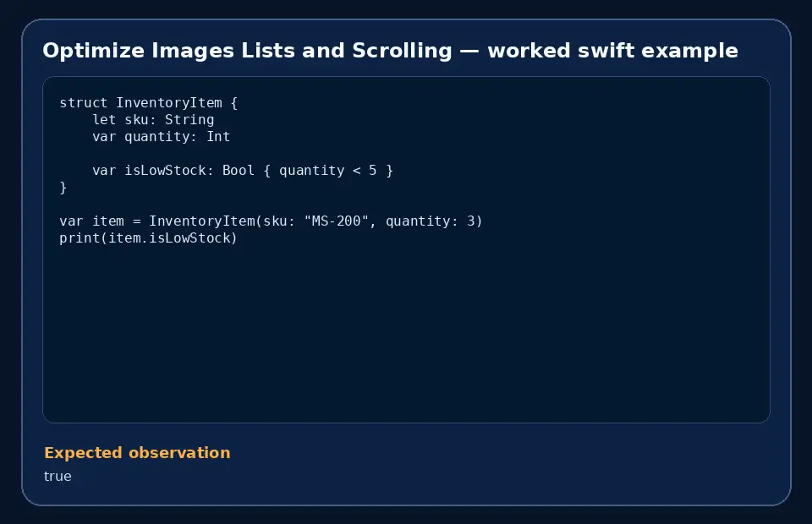
Task: Click the 'print(item.isLowStock)' line
Action: pyautogui.click(x=148, y=238)
